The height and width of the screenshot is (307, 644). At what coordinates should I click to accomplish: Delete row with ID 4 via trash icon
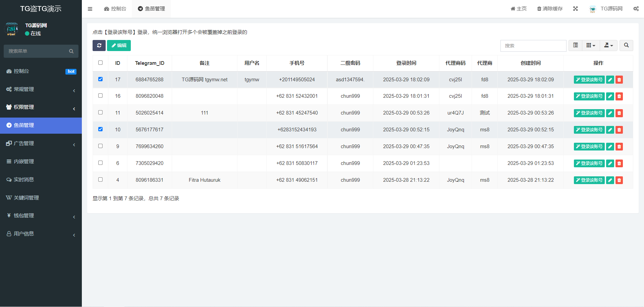pos(619,180)
